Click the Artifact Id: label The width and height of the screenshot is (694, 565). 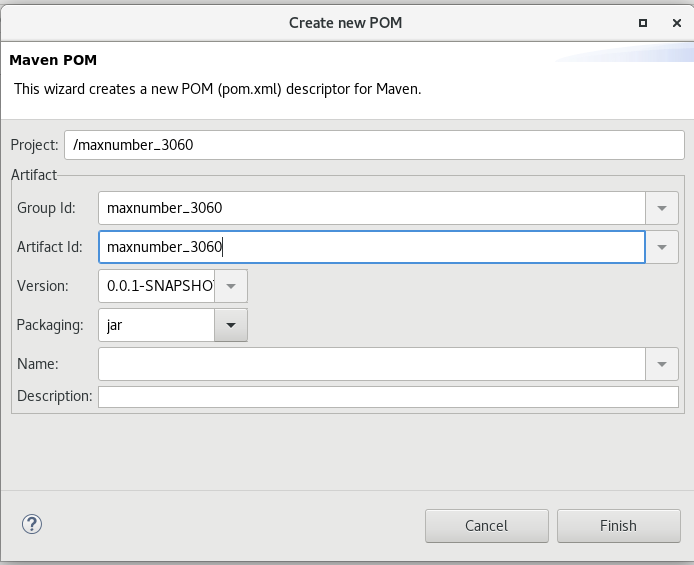coord(50,247)
